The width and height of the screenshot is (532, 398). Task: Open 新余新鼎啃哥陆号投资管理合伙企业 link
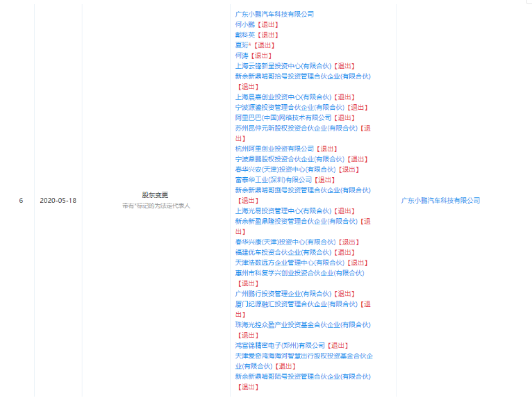303,376
